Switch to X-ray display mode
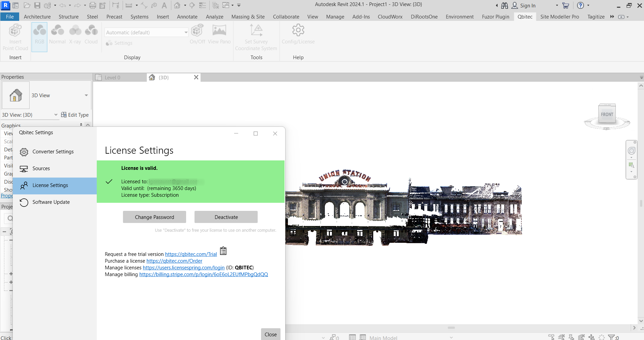Screen dimensions: 644x340 (x=75, y=34)
